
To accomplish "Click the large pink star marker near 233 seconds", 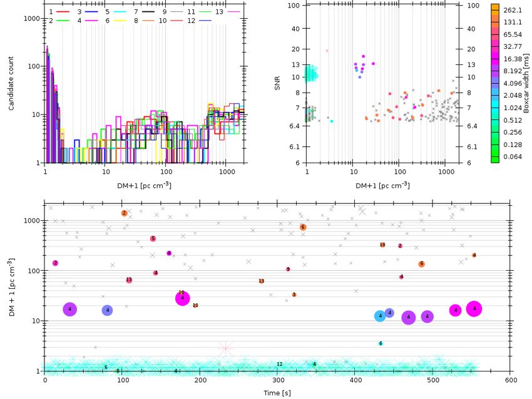I will coord(225,349).
